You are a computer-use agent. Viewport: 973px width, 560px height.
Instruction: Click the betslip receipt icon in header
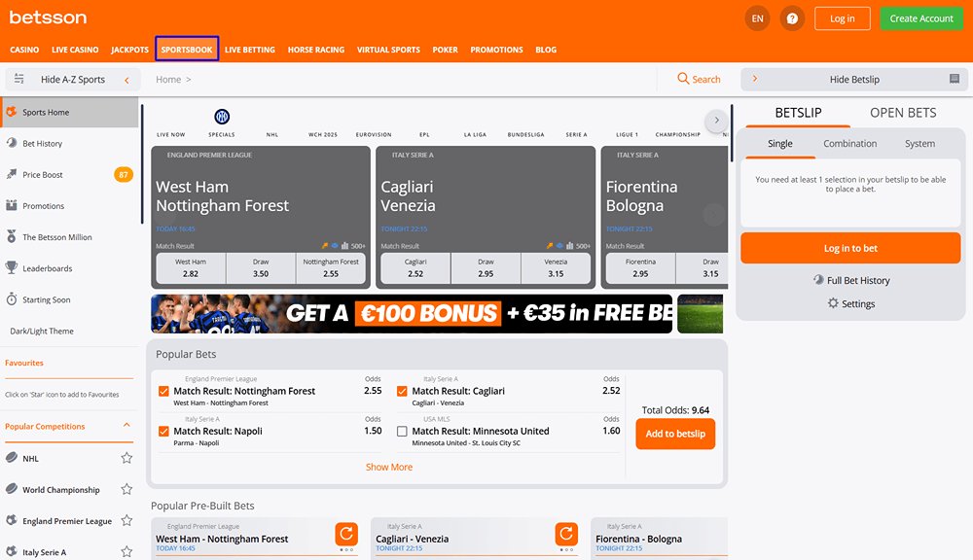(955, 79)
